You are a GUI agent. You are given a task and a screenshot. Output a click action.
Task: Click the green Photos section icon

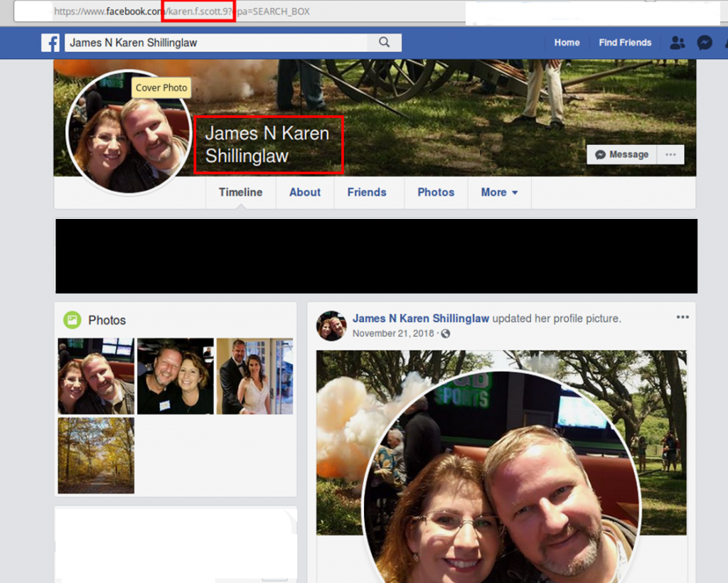[x=72, y=320]
